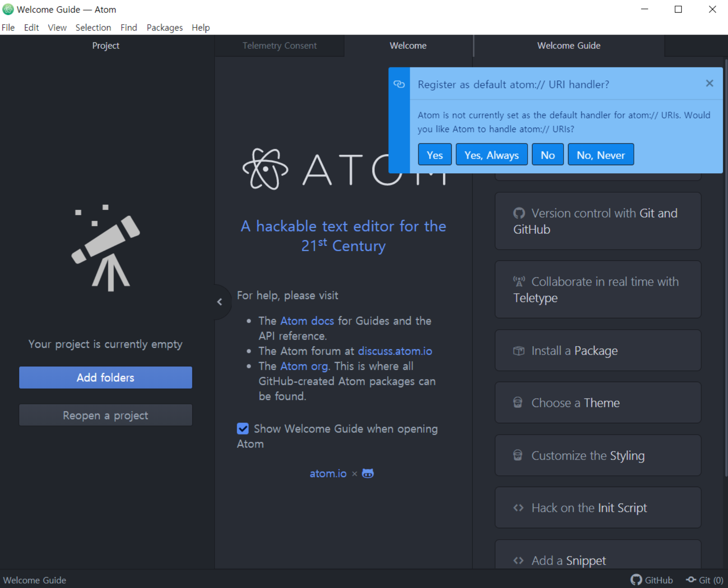Image resolution: width=728 pixels, height=588 pixels.
Task: Click GitHub text in the status bar
Action: pyautogui.click(x=659, y=580)
